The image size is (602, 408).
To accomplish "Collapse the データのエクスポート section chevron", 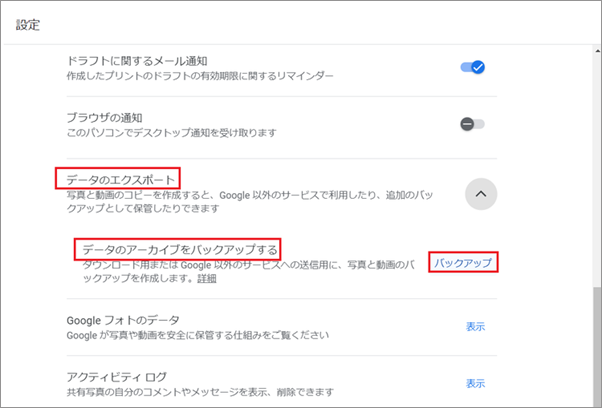I will click(x=481, y=194).
